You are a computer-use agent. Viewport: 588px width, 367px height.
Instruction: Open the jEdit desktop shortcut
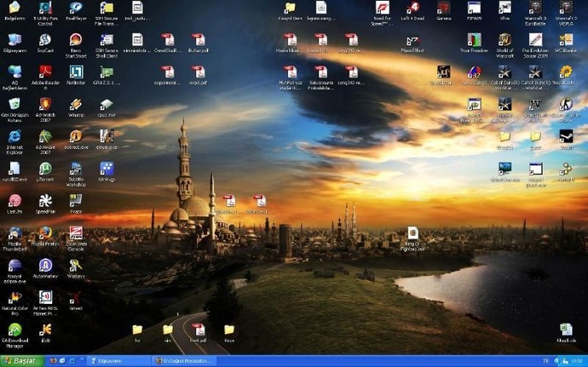click(45, 330)
